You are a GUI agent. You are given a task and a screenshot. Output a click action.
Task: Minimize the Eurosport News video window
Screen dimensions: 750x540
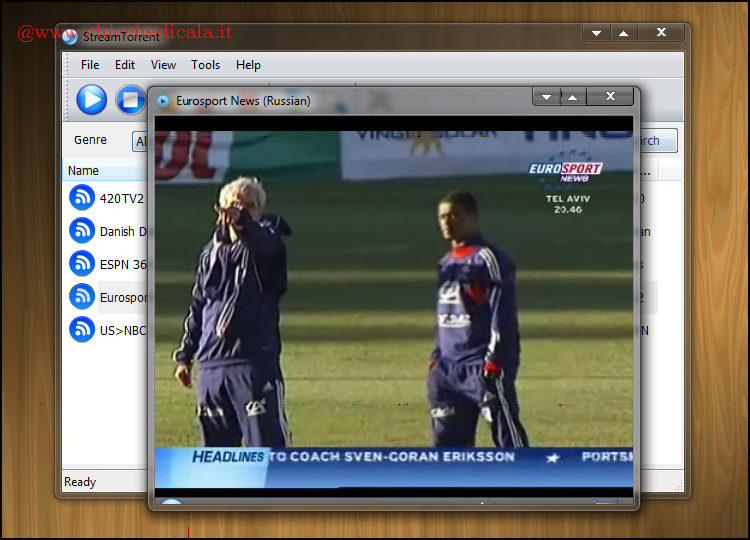(546, 97)
